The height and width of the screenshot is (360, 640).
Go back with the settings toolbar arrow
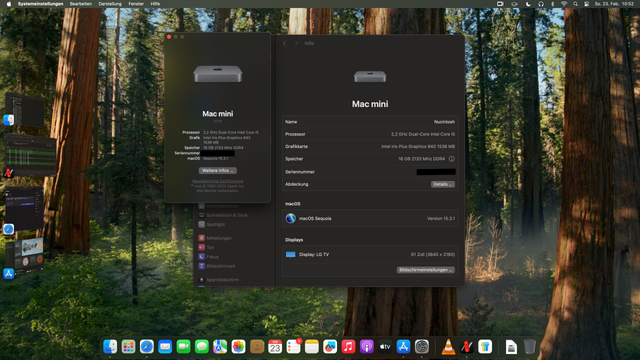coord(285,43)
